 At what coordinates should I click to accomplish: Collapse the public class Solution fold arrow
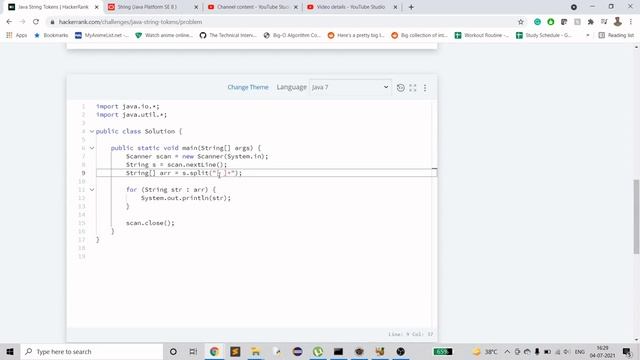(x=92, y=131)
